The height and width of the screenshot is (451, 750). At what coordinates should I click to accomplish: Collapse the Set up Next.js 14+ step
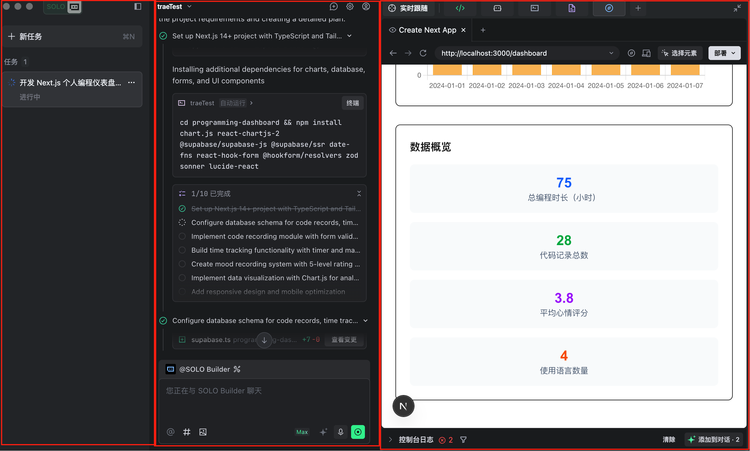[x=350, y=36]
